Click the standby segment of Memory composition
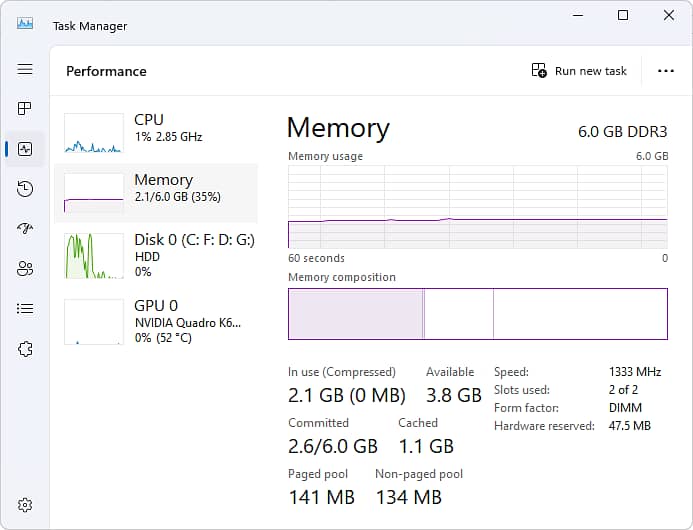This screenshot has height=530, width=693. (459, 314)
